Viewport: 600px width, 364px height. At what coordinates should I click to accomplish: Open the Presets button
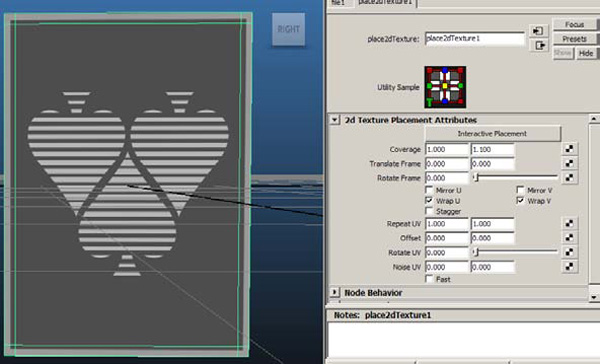(x=575, y=39)
